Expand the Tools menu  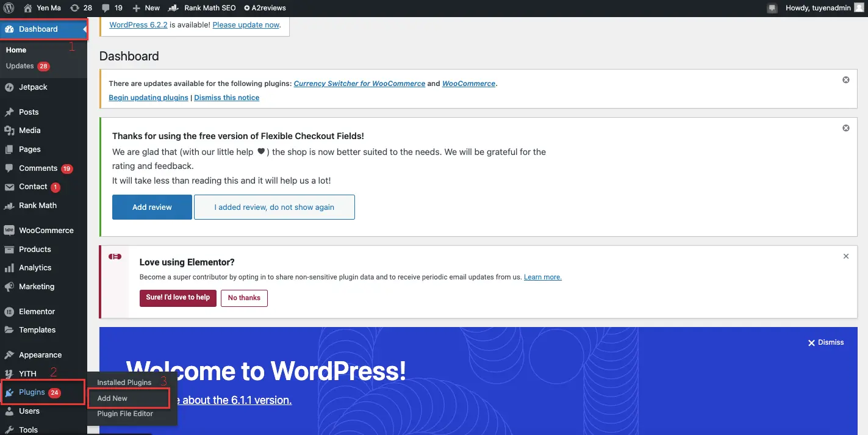(27, 430)
